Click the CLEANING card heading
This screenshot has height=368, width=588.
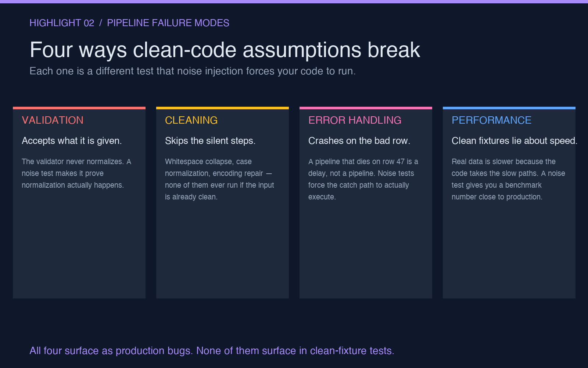click(191, 120)
